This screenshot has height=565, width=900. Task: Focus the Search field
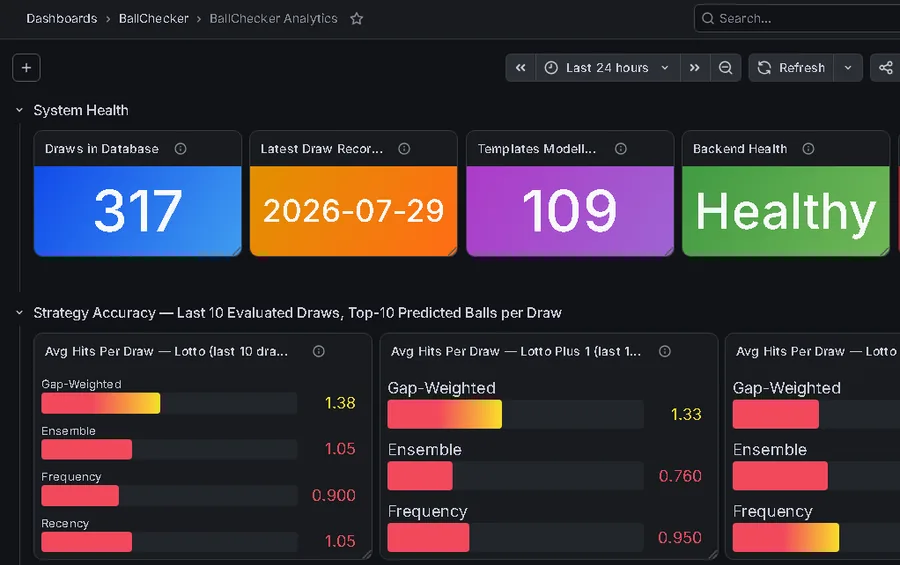[x=797, y=18]
